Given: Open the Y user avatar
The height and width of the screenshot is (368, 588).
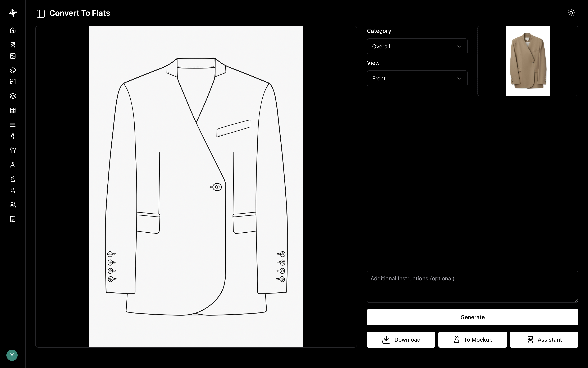Looking at the screenshot, I should coord(12,355).
